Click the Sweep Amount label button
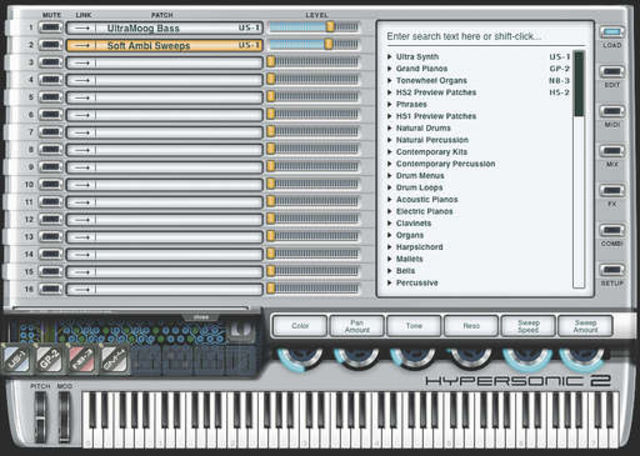Screen dimensions: 640x456 585,326
